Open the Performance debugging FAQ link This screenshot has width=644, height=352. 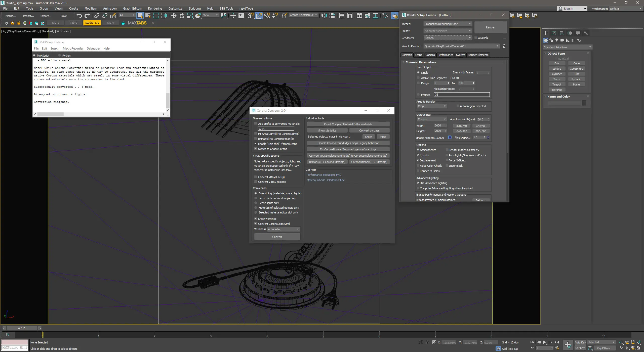[324, 175]
